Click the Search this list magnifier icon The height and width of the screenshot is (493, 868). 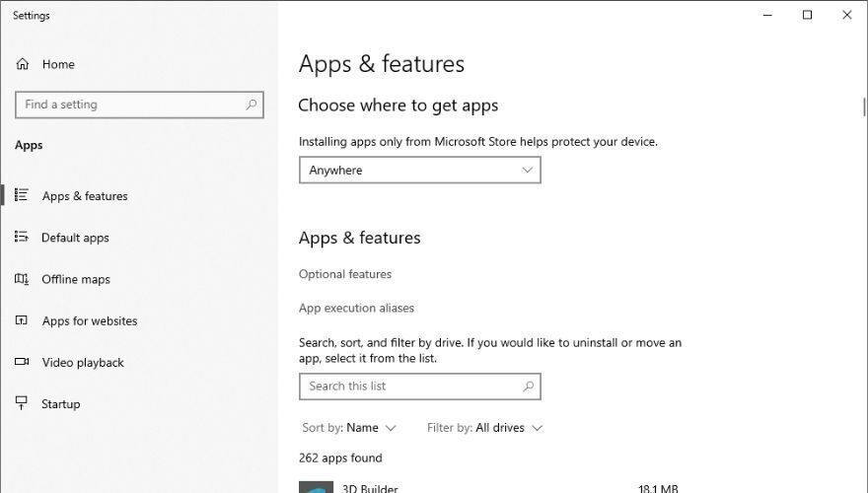coord(529,387)
